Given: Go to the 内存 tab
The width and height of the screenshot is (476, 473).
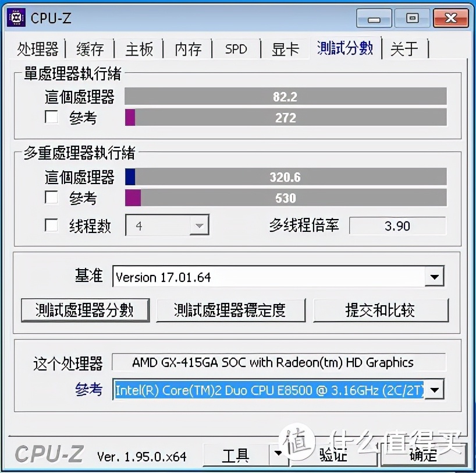Looking at the screenshot, I should click(x=188, y=49).
